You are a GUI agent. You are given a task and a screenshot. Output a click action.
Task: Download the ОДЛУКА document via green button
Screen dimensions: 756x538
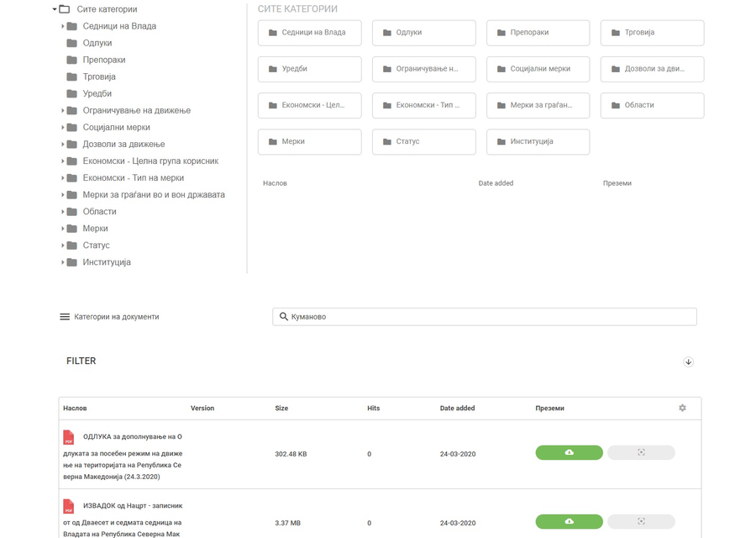click(x=569, y=452)
